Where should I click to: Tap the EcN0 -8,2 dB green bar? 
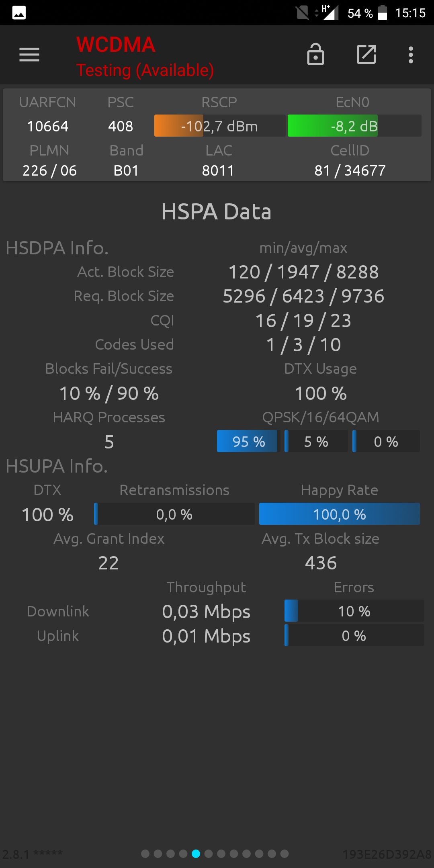click(354, 126)
